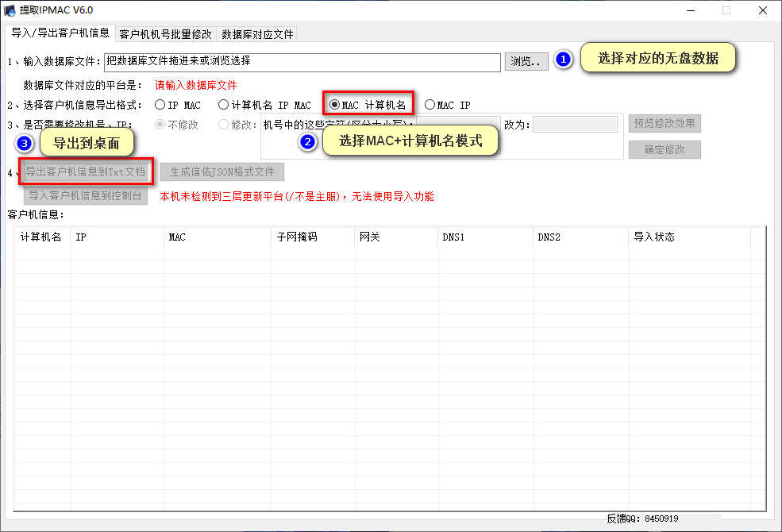Click the 浏览.. browse button
This screenshot has width=782, height=532.
click(x=526, y=61)
